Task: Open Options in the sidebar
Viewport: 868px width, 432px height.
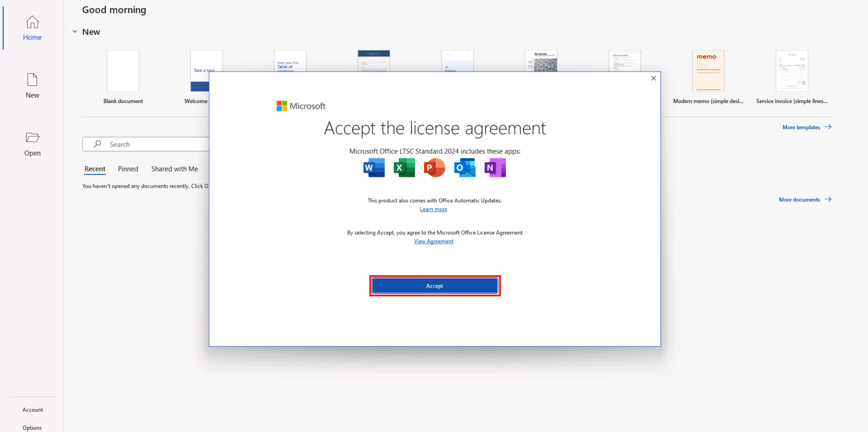Action: [32, 428]
